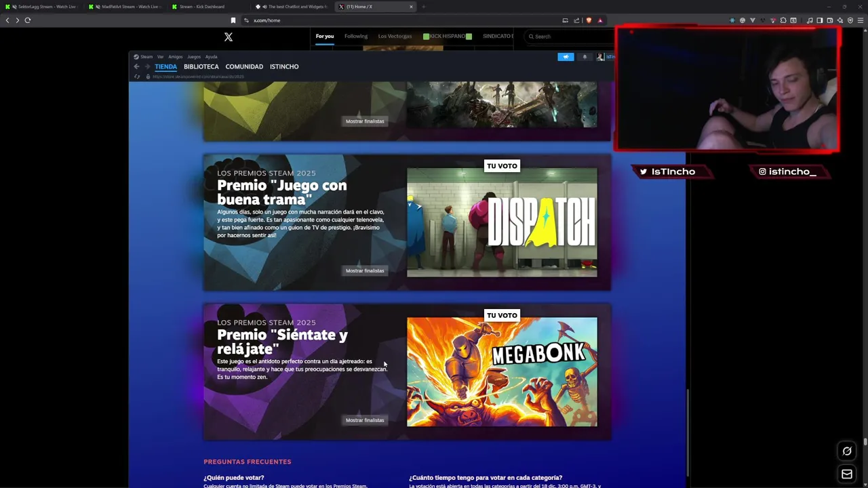Select the Following timeline tab
Screen dimensions: 868x488
tap(356, 37)
